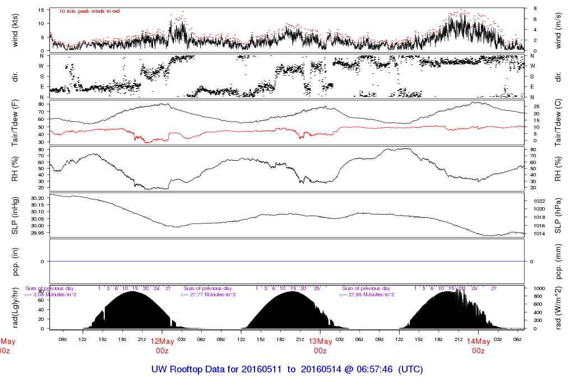Click the "14May 00z" date marker
The height and width of the screenshot is (392, 574).
pos(479,346)
